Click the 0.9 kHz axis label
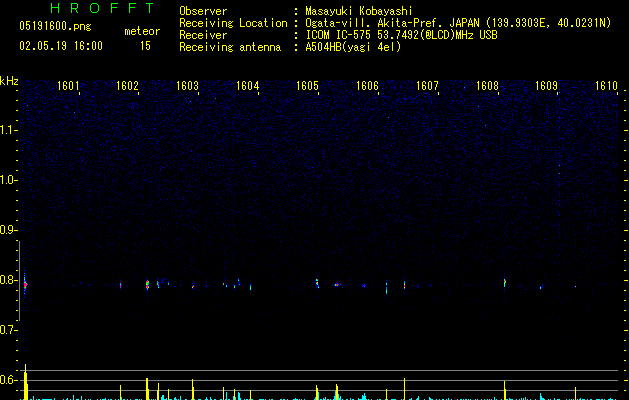The height and width of the screenshot is (400, 629). click(x=8, y=230)
